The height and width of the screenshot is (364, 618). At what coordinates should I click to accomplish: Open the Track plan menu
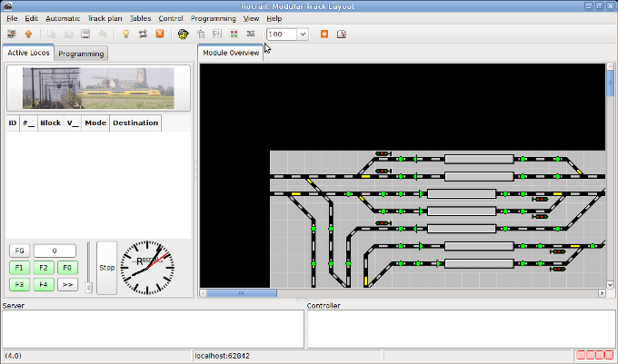pos(105,18)
